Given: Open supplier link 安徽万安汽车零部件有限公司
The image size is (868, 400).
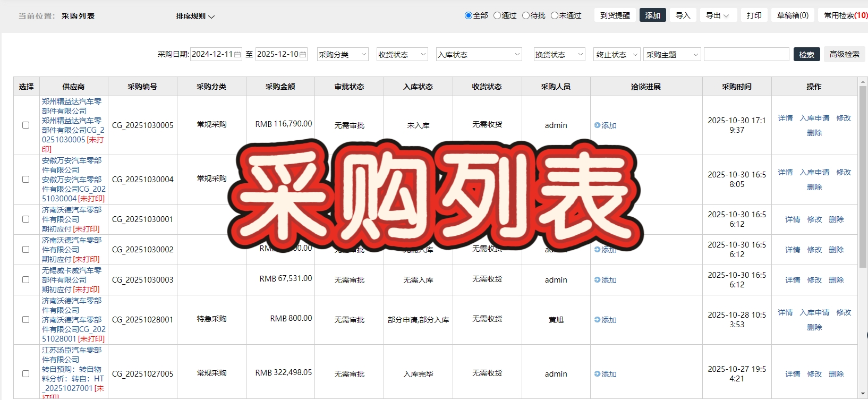Looking at the screenshot, I should coord(72,165).
